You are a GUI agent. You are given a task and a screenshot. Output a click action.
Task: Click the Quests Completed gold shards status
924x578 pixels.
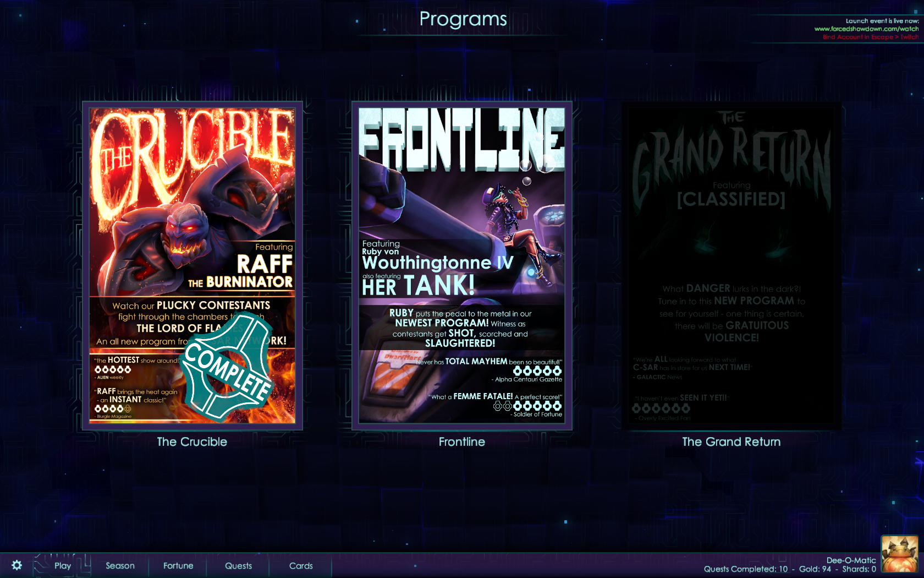(790, 569)
